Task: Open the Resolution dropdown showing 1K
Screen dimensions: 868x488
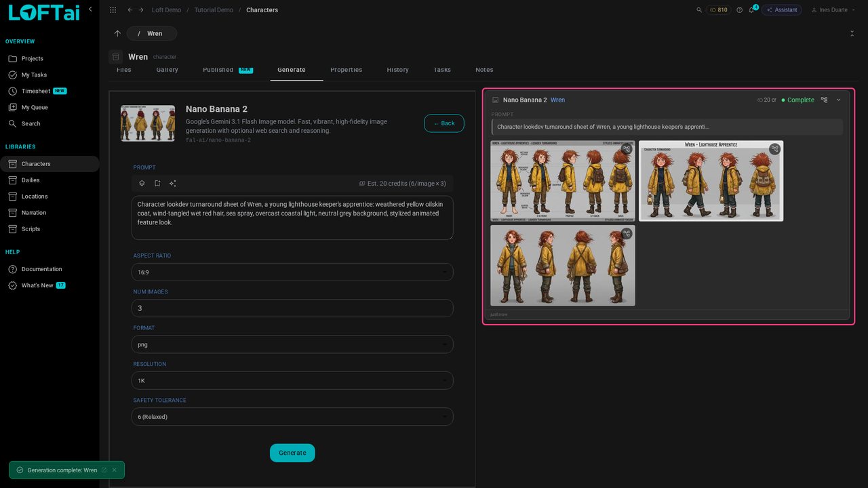Action: pyautogui.click(x=292, y=380)
